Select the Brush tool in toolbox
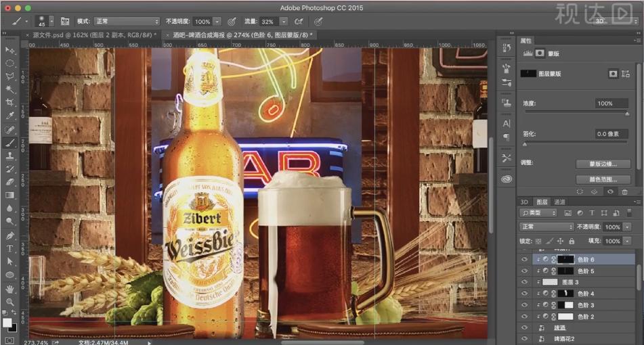The width and height of the screenshot is (644, 345). coord(10,143)
